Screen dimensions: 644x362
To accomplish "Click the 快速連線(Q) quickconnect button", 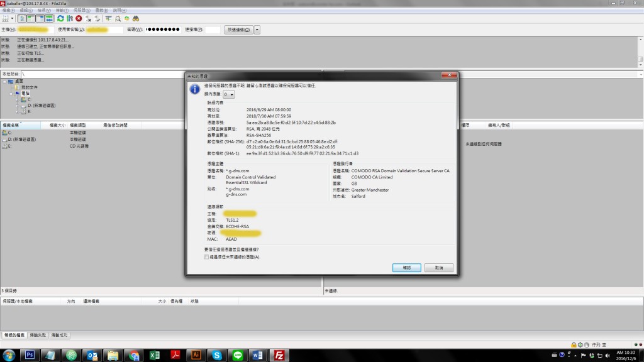I will click(x=238, y=30).
